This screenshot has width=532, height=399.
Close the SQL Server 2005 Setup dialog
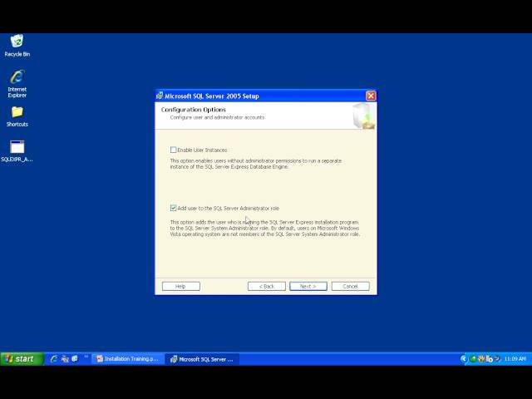coord(371,96)
